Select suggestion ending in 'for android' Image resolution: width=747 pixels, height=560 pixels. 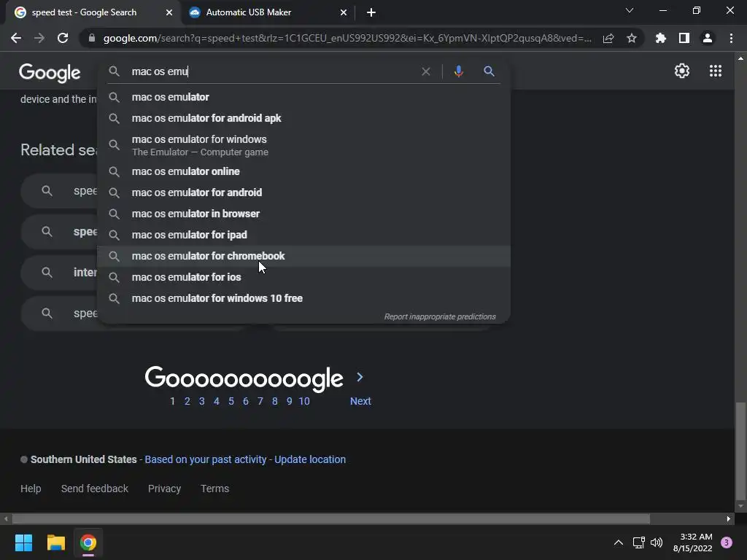304,192
